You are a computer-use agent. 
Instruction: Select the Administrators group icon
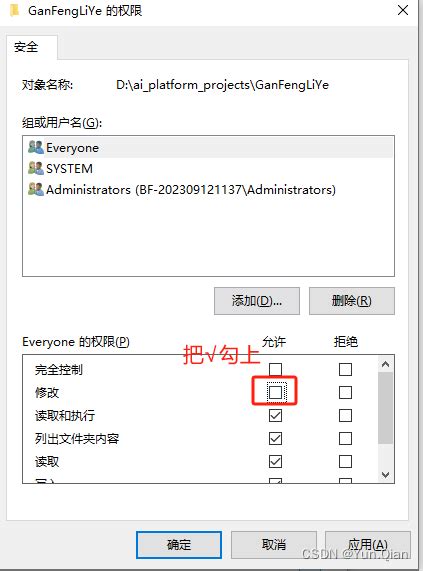tap(36, 189)
